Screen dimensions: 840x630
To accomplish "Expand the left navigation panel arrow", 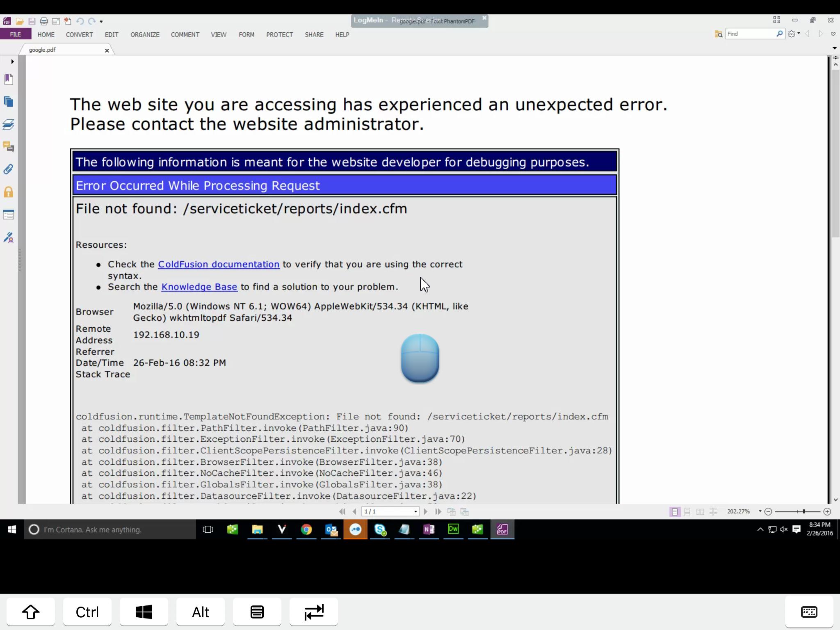I will click(12, 62).
